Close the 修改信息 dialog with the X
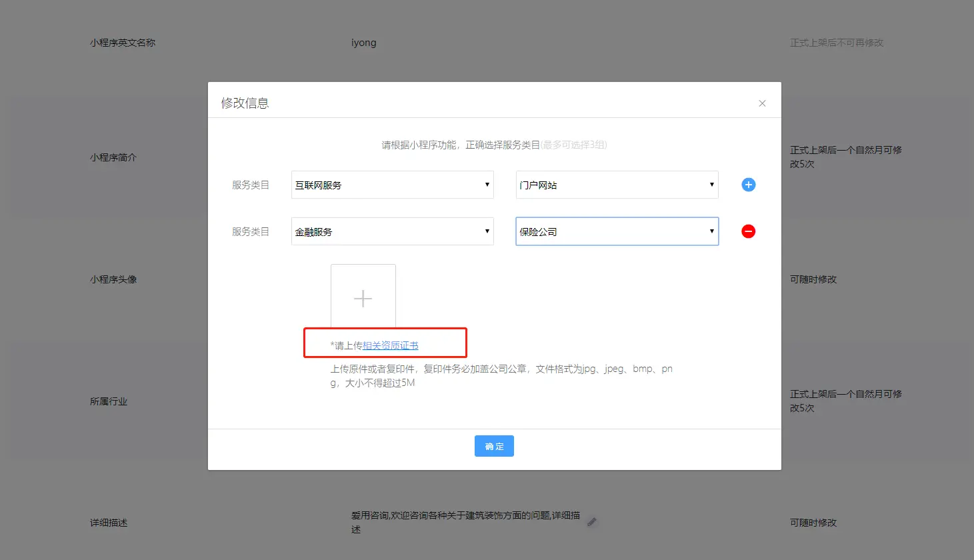The image size is (974, 560). click(x=762, y=103)
